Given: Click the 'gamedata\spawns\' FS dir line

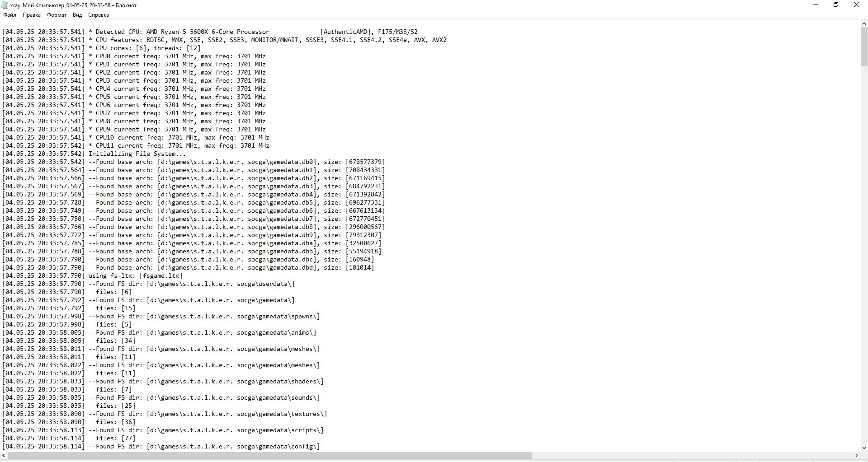Looking at the screenshot, I should point(161,316).
